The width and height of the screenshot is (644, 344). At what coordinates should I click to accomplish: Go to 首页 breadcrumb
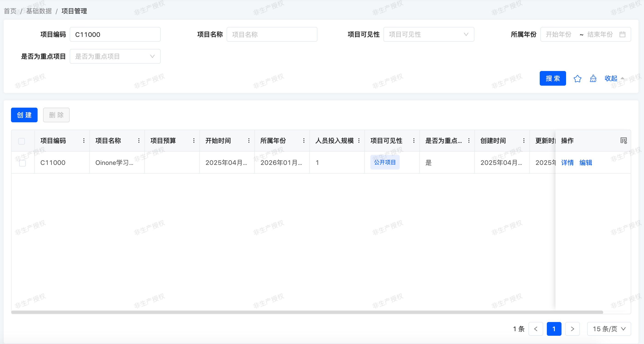pyautogui.click(x=10, y=11)
